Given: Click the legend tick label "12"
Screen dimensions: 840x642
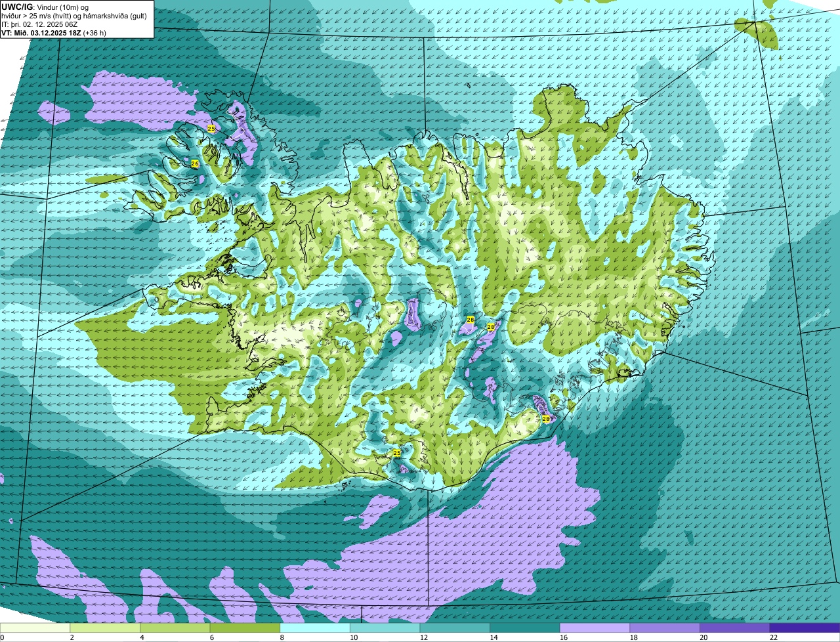Looking at the screenshot, I should (x=424, y=637).
